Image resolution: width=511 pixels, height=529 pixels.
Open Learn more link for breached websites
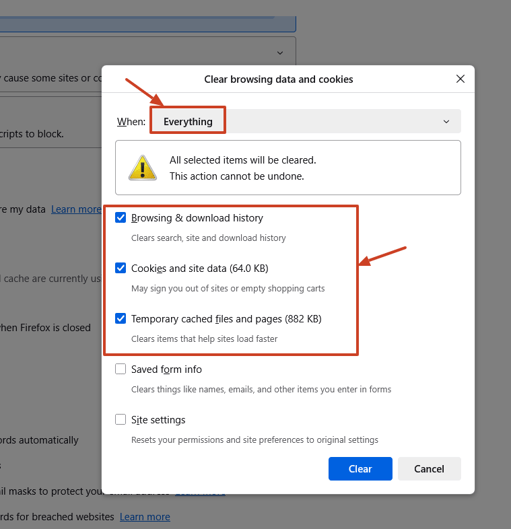point(145,517)
